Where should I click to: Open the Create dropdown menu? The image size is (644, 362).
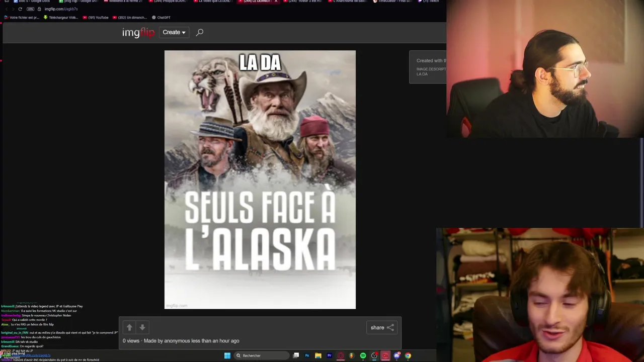click(174, 32)
